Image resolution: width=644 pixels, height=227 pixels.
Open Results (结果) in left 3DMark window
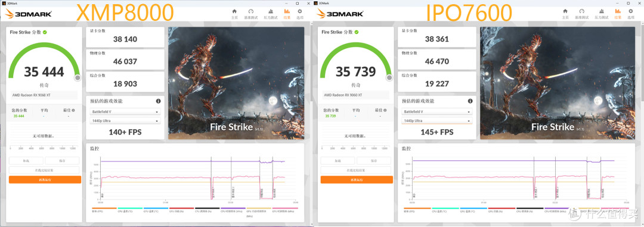pyautogui.click(x=287, y=14)
